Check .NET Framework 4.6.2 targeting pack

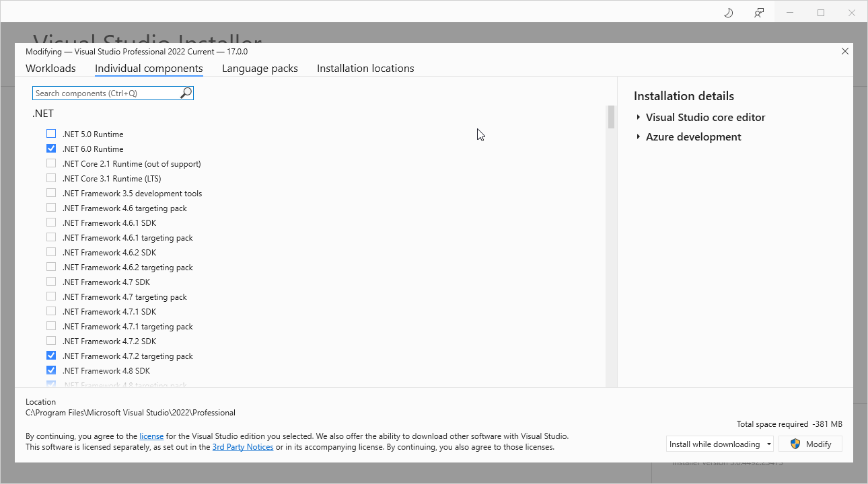click(x=51, y=267)
